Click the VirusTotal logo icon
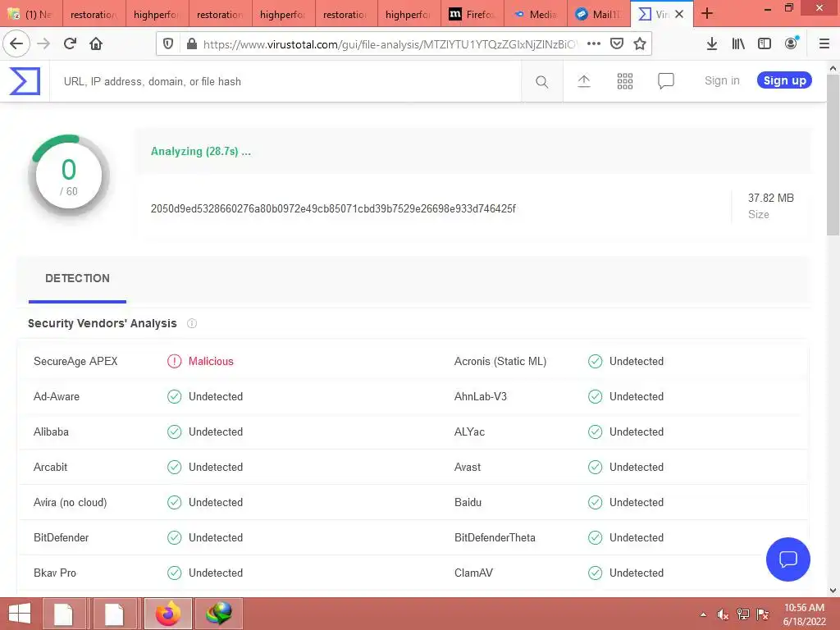 [25, 81]
